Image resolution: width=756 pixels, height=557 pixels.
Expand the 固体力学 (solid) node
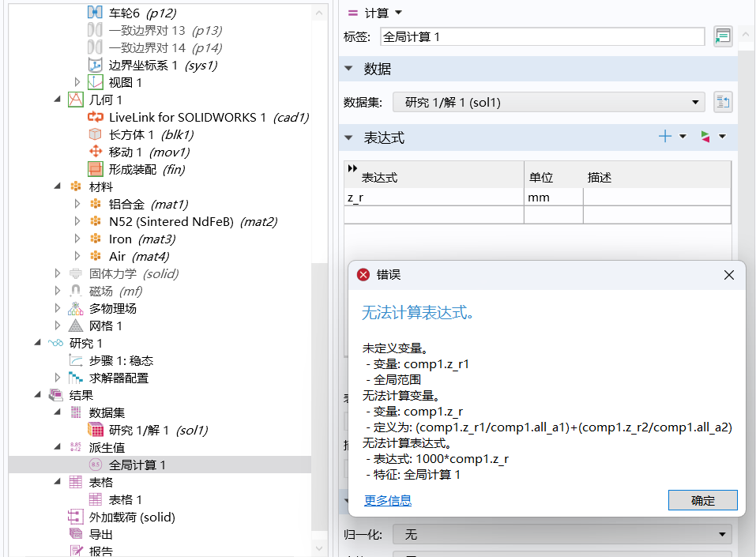58,273
